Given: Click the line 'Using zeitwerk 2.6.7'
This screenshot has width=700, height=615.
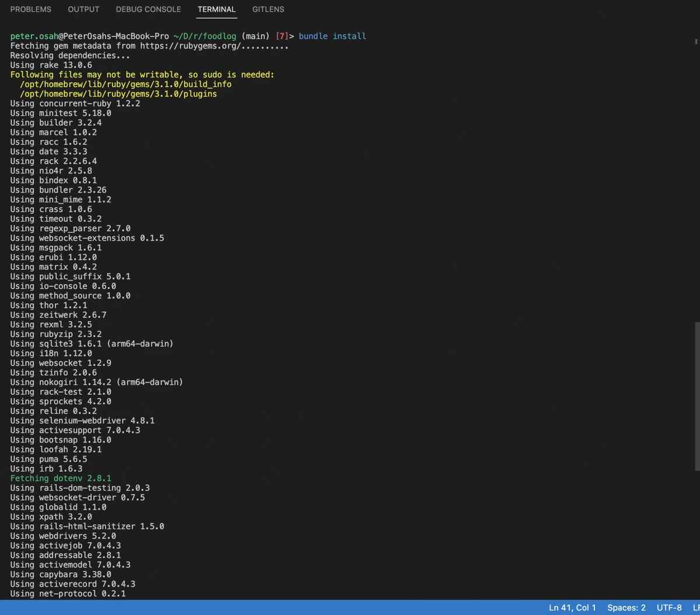Looking at the screenshot, I should [58, 315].
